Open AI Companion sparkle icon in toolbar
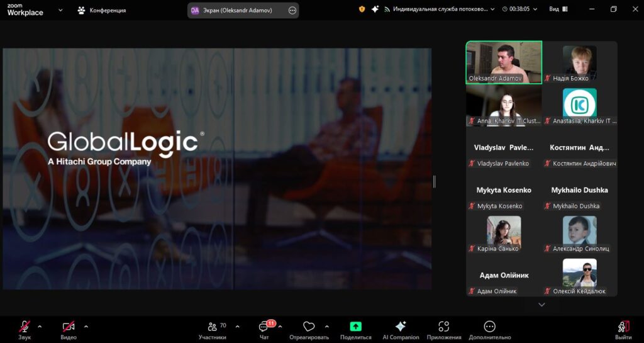Screen dimensions: 644x343 [401, 330]
